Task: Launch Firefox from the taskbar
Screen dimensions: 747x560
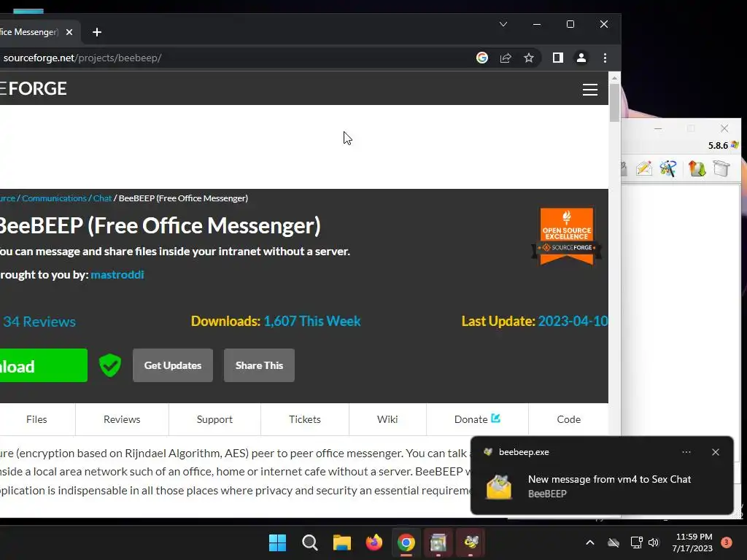Action: tap(374, 542)
